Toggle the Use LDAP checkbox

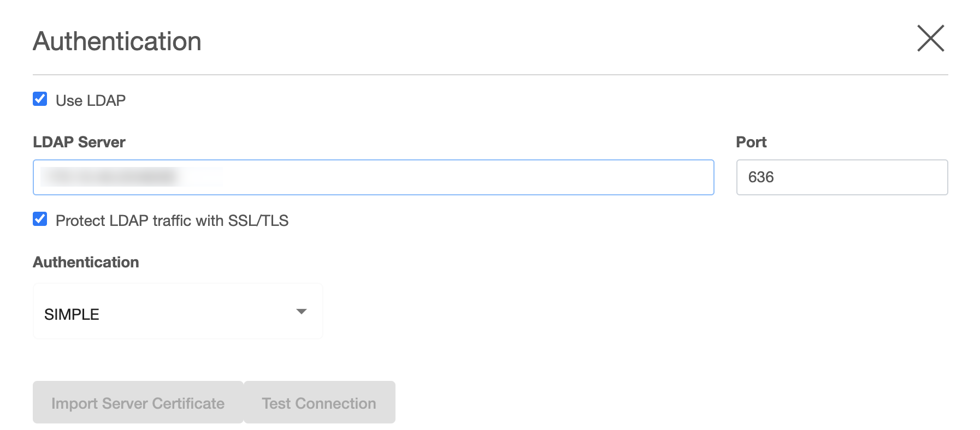(x=40, y=99)
